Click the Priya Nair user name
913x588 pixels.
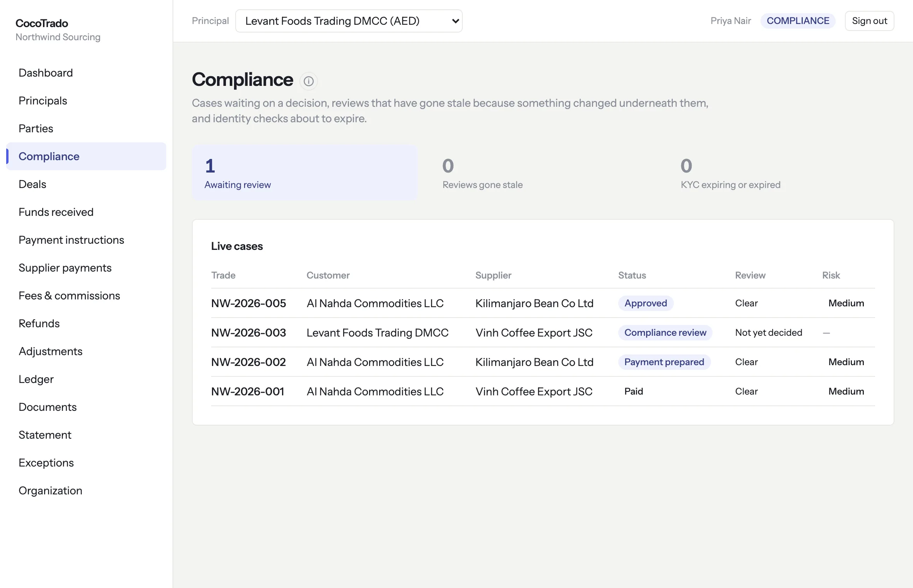(730, 21)
